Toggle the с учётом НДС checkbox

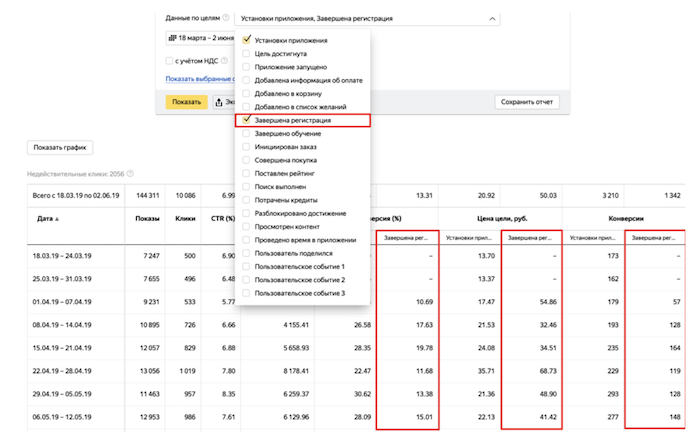pyautogui.click(x=169, y=61)
